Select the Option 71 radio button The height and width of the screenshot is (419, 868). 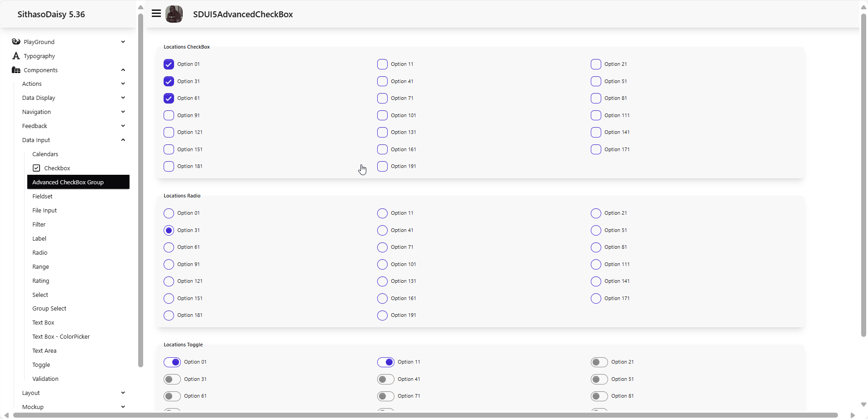(x=382, y=247)
